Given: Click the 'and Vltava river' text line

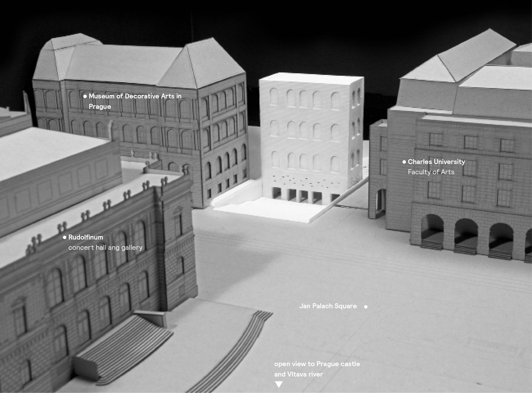Looking at the screenshot, I should pos(299,374).
